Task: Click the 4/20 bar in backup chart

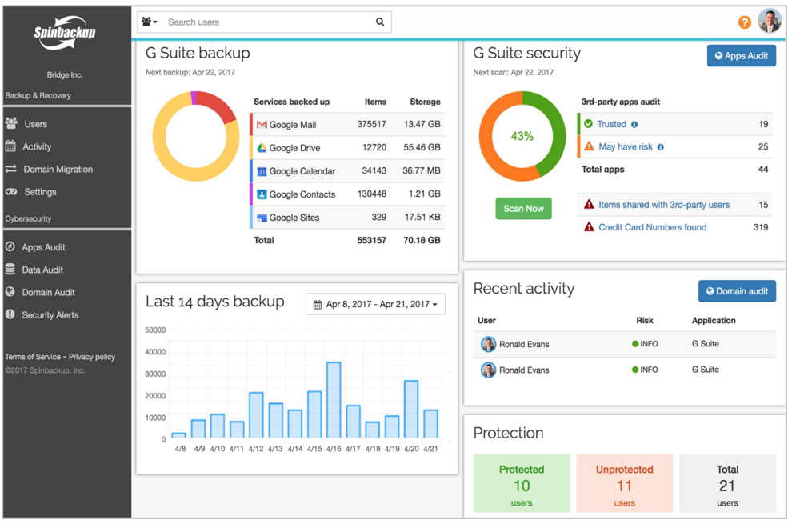Action: tap(411, 409)
